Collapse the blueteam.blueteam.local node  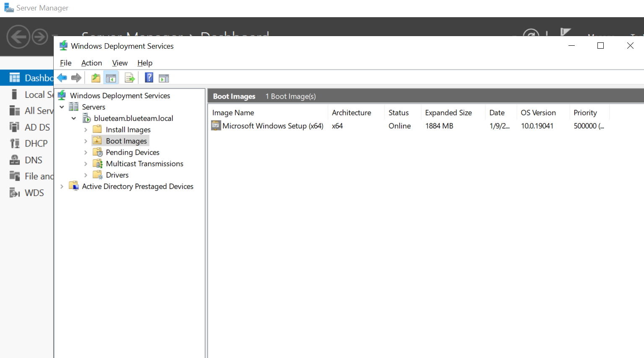(74, 118)
